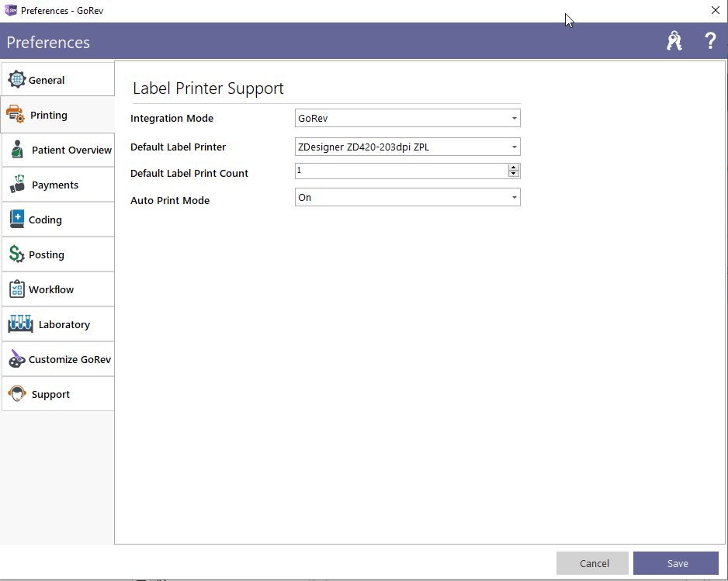728x581 pixels.
Task: Switch to the Posting tab
Action: [58, 254]
